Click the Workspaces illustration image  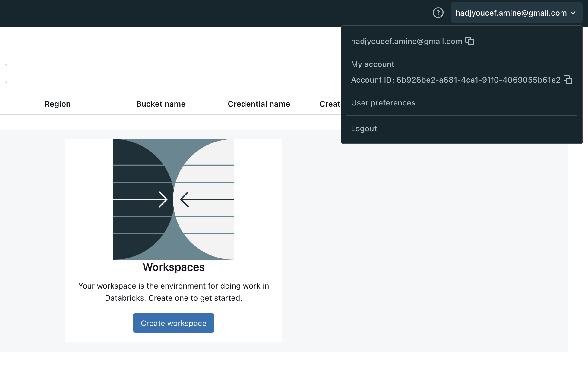[x=174, y=199]
